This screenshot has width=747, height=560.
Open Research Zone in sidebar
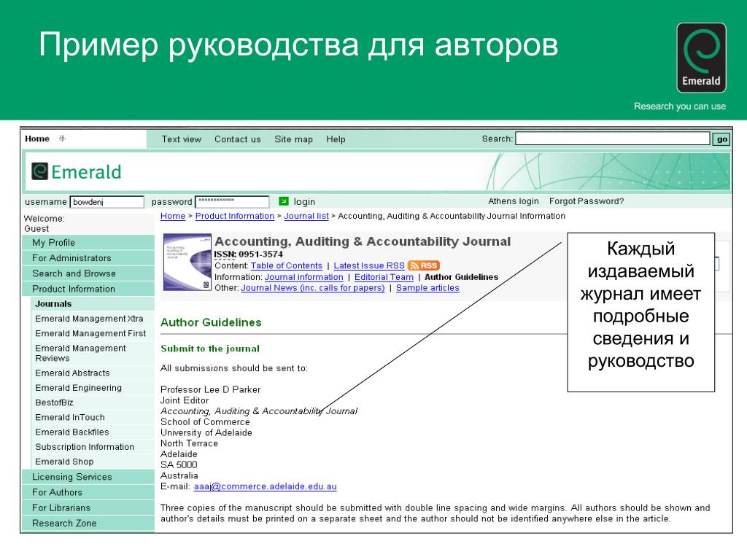click(88, 523)
